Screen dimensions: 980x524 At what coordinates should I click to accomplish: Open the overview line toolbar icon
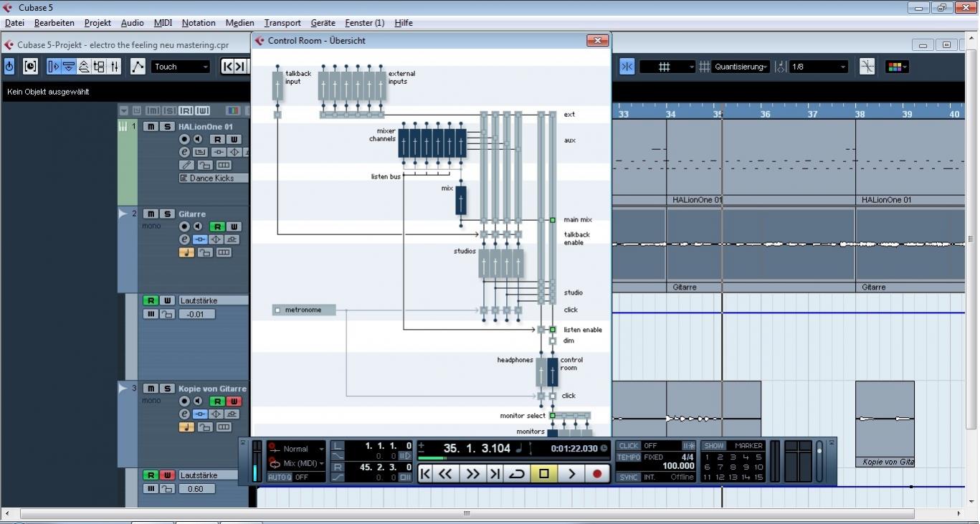point(84,67)
